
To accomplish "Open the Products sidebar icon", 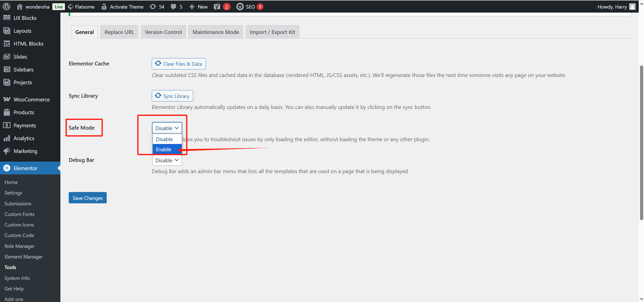I will click(x=7, y=112).
